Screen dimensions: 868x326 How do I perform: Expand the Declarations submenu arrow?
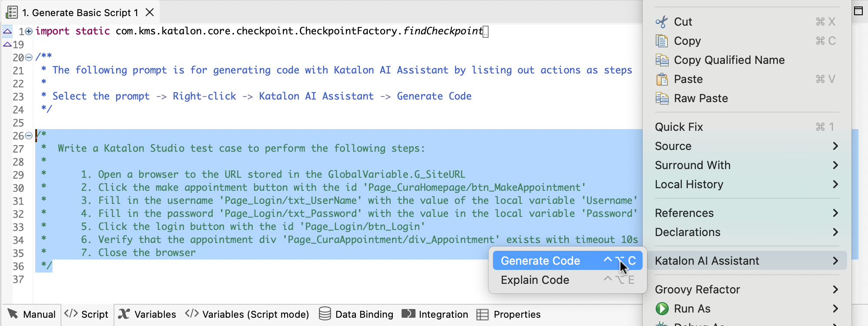click(x=835, y=232)
